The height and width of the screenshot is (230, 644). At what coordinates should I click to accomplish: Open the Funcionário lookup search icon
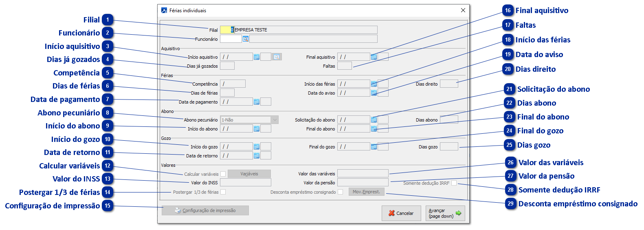click(246, 39)
